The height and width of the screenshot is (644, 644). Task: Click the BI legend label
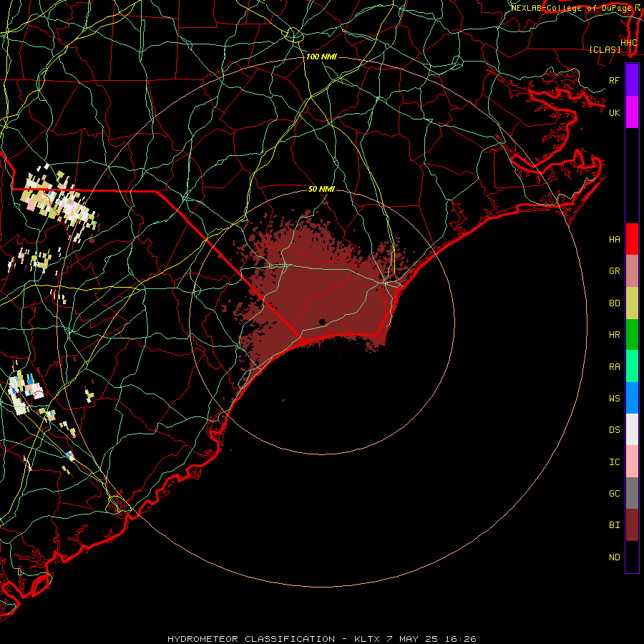tap(614, 525)
